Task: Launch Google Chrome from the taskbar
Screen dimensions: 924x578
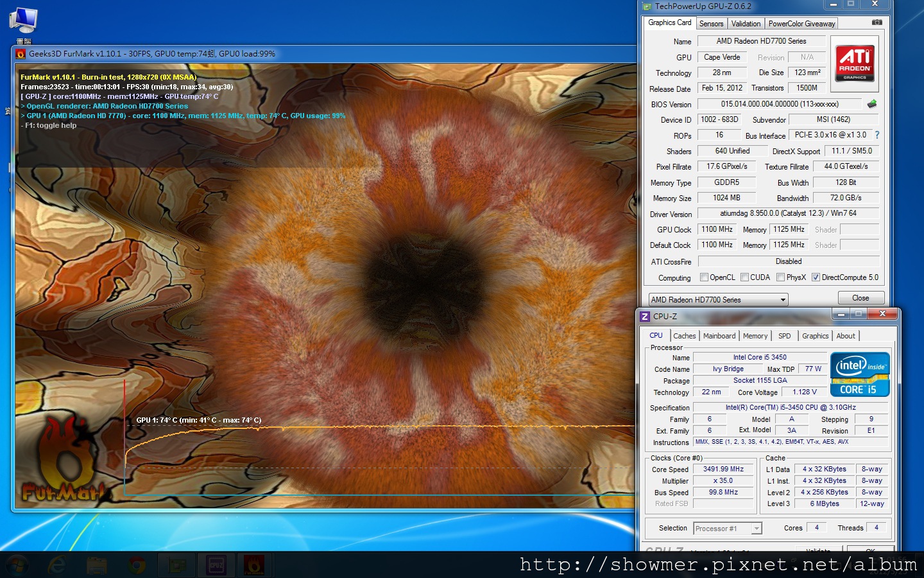Action: point(137,565)
